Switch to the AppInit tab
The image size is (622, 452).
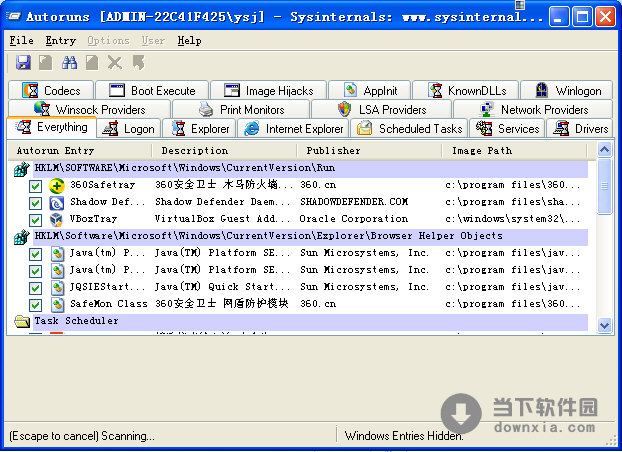(x=370, y=90)
